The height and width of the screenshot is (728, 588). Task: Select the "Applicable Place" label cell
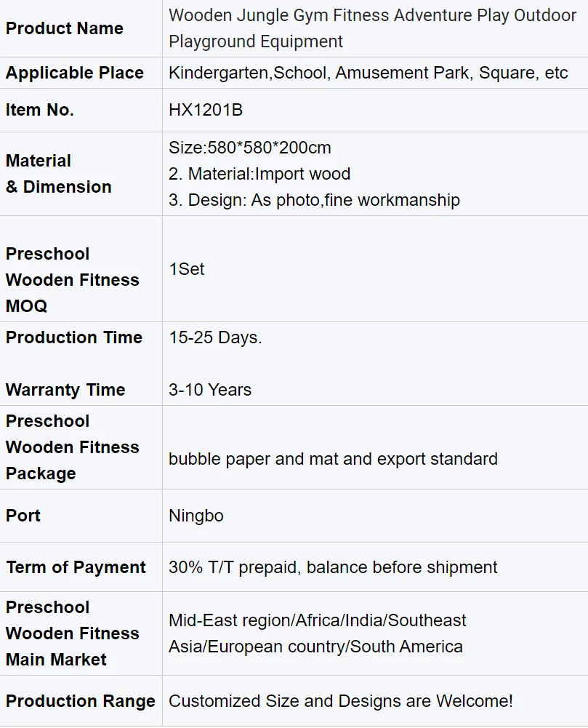click(x=75, y=73)
